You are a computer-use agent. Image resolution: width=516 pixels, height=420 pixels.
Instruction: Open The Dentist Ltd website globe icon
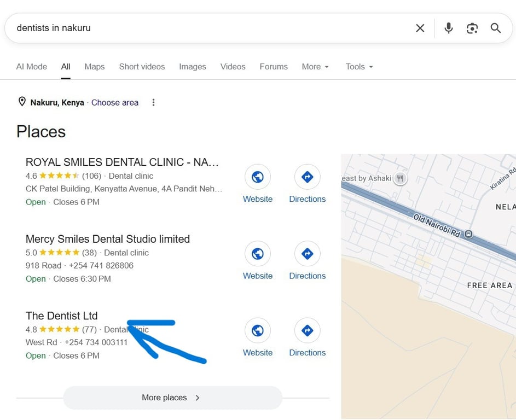pos(258,330)
